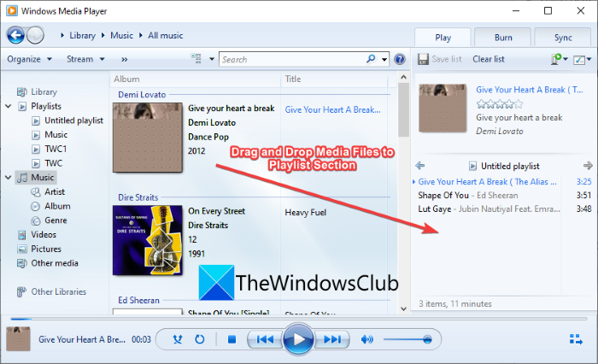This screenshot has width=598, height=364.
Task: Go to previous list with left arrow
Action: coord(420,166)
